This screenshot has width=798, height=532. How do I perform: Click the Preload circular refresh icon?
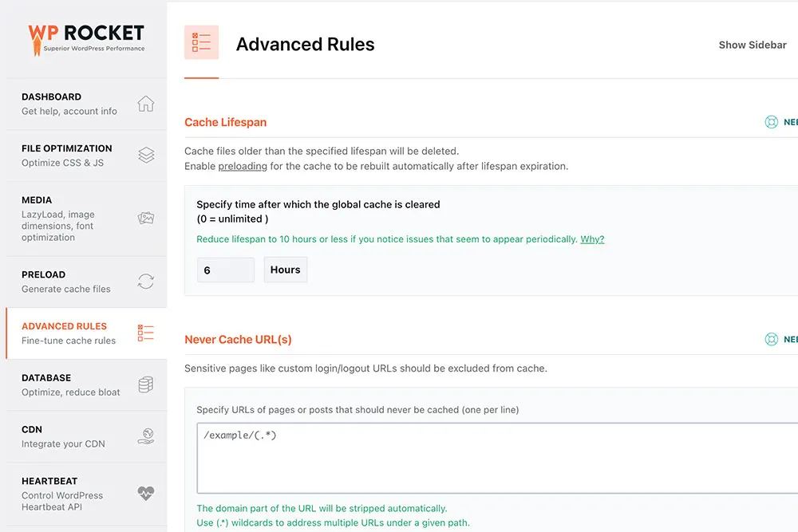click(146, 281)
